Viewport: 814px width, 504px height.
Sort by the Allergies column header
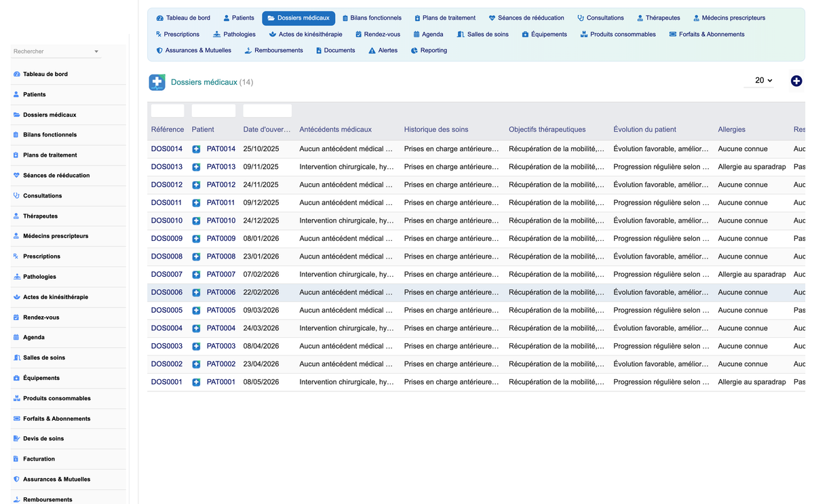(732, 130)
